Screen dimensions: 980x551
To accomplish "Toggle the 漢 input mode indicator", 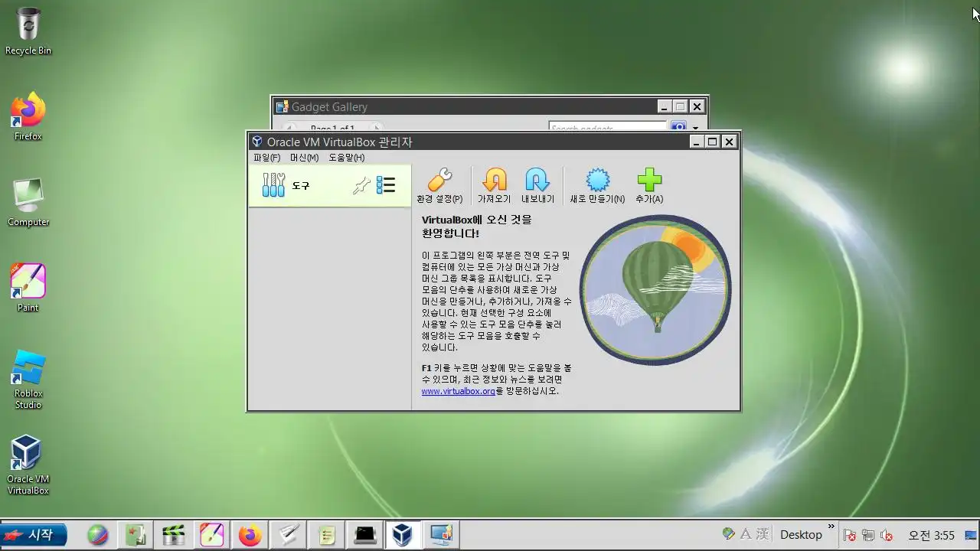I will coord(762,534).
